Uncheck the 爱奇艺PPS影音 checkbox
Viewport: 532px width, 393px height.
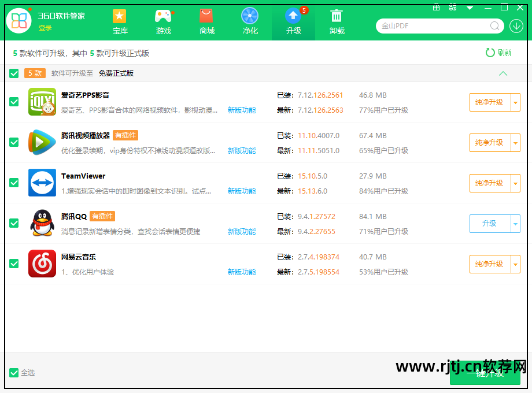14,102
